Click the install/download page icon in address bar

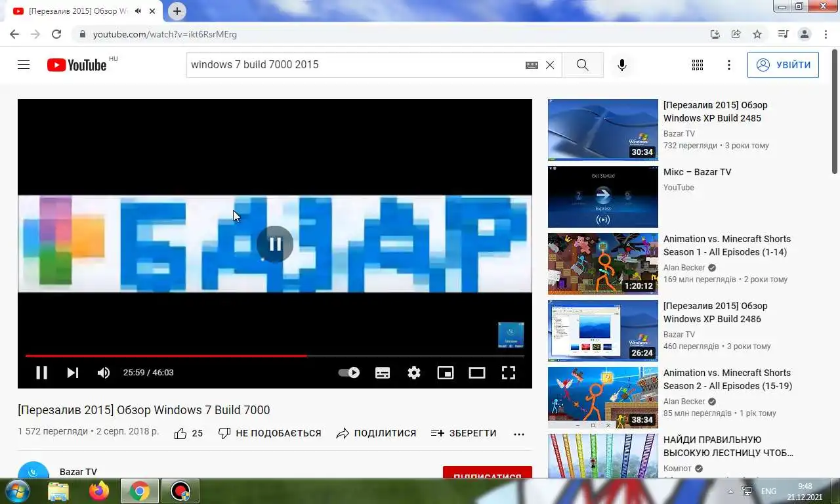[x=715, y=34]
